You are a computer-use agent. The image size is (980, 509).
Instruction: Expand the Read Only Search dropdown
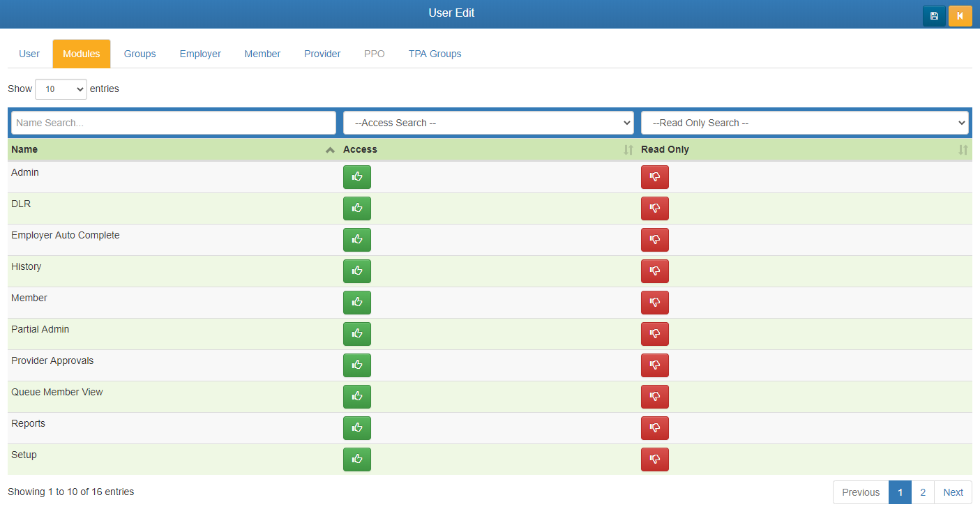(x=804, y=123)
